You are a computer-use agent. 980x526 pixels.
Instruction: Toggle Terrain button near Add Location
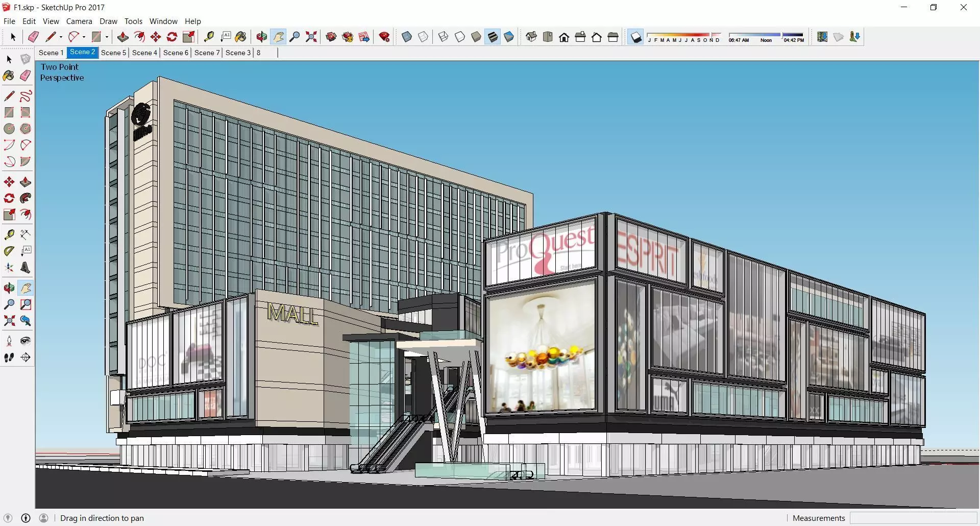(x=838, y=37)
